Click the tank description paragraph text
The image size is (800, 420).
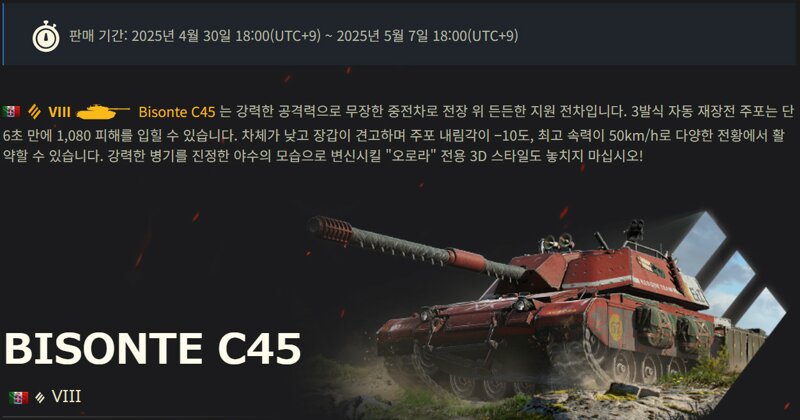coord(400,133)
